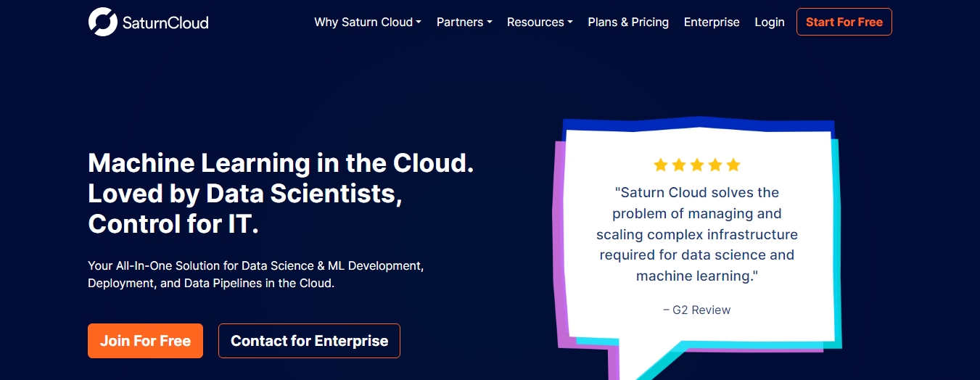Click the SaturnCloud wordmark text
Viewport: 980px width, 380px height.
165,22
